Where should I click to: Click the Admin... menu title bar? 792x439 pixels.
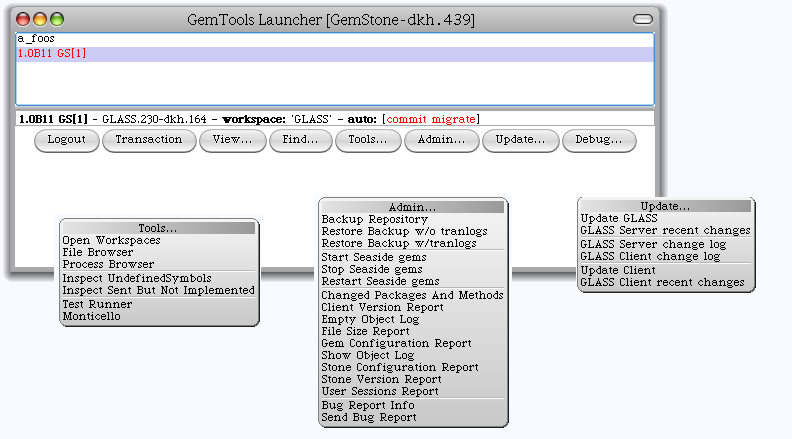413,207
